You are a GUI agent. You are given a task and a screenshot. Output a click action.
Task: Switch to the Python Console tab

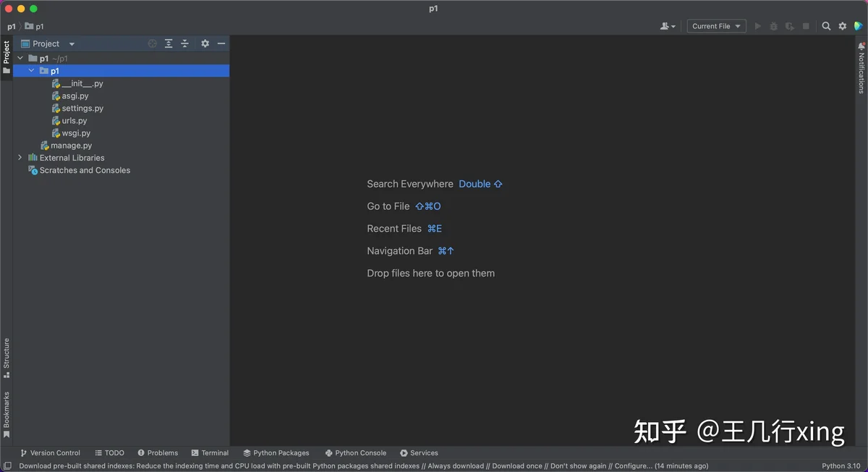click(355, 453)
